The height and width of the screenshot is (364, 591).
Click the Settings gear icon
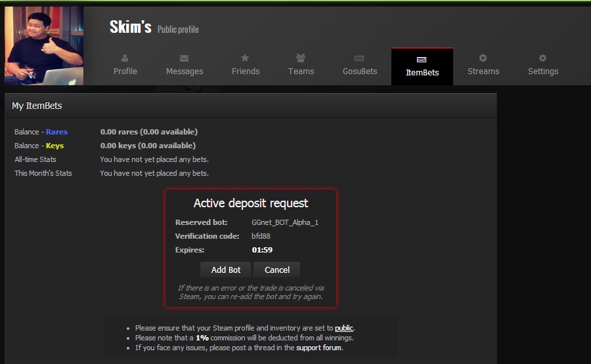[543, 58]
